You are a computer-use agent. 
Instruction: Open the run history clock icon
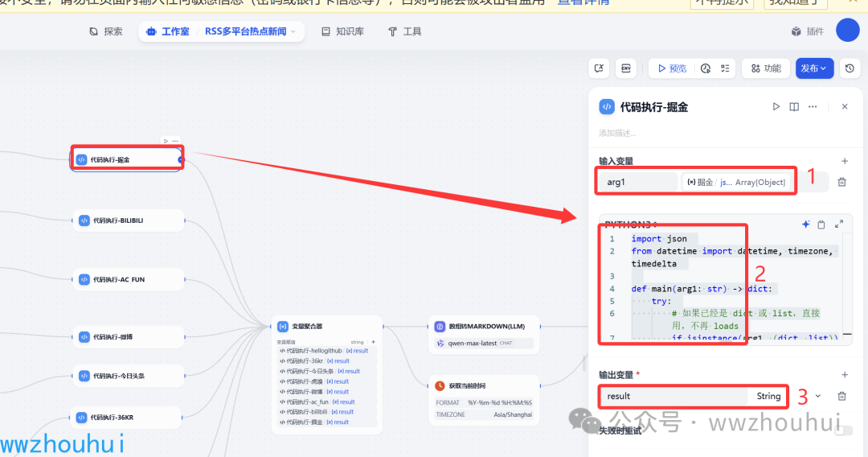click(x=706, y=68)
